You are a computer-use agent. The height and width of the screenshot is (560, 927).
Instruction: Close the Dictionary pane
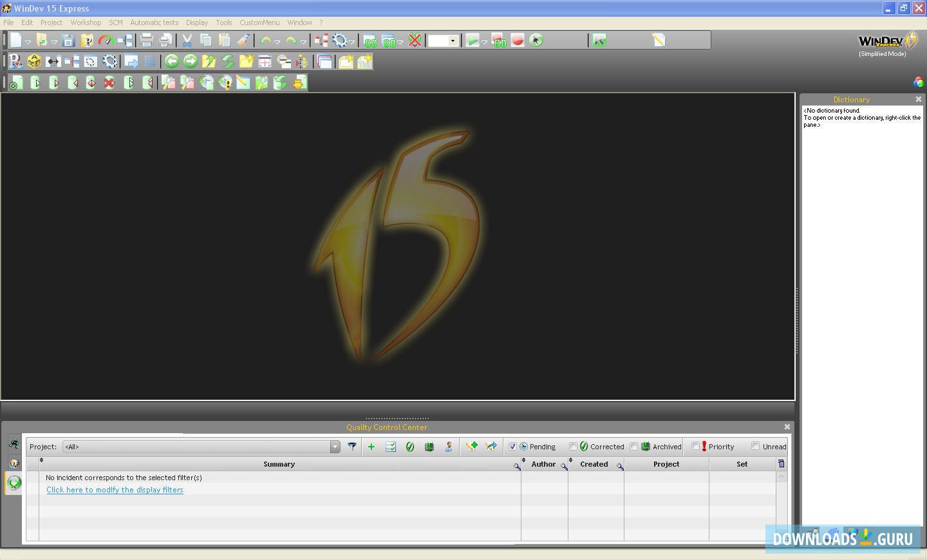(x=918, y=99)
